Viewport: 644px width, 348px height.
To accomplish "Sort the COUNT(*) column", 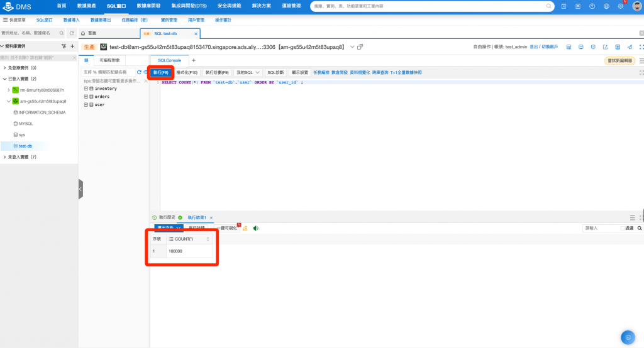I will (x=208, y=239).
